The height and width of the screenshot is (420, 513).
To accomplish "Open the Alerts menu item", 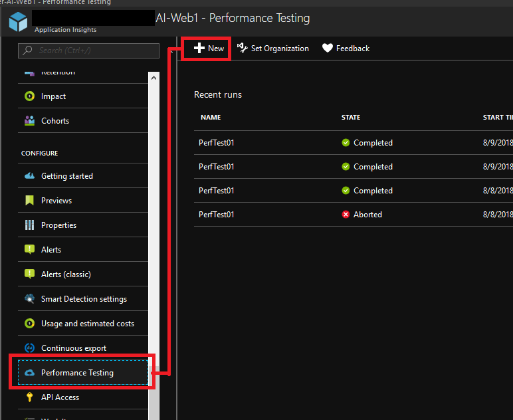I will (x=83, y=249).
